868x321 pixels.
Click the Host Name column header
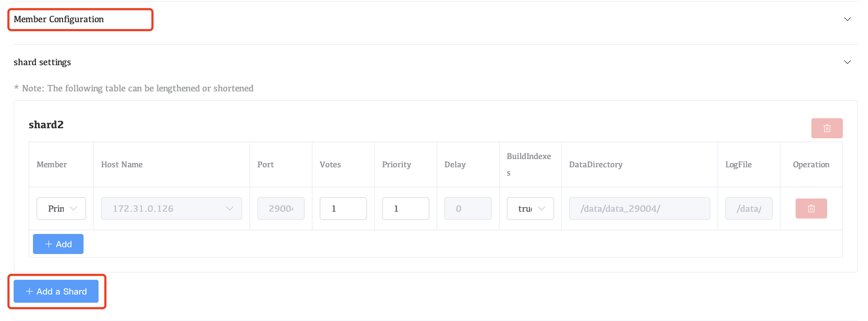(x=122, y=164)
